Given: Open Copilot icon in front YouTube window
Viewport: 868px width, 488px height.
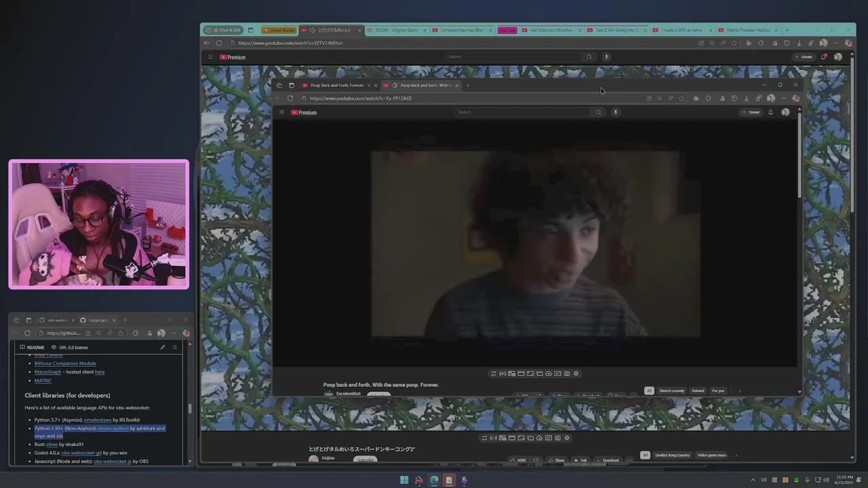Looking at the screenshot, I should [x=795, y=98].
